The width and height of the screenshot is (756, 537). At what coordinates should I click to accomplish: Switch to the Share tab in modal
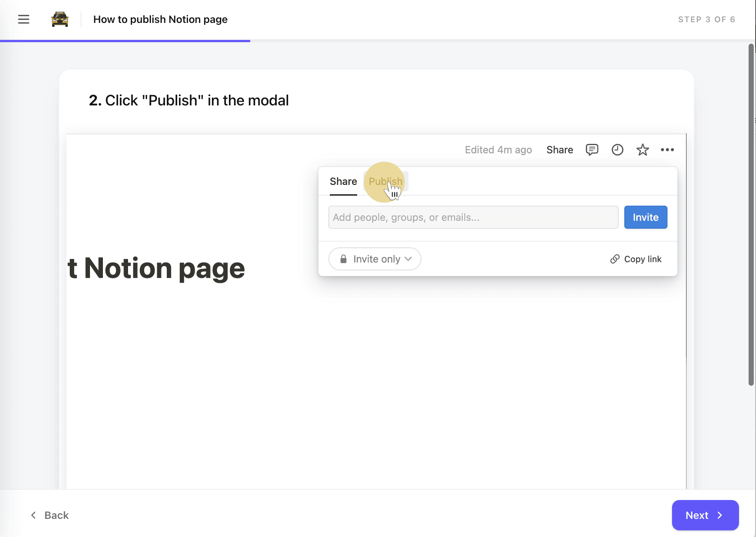click(x=343, y=182)
